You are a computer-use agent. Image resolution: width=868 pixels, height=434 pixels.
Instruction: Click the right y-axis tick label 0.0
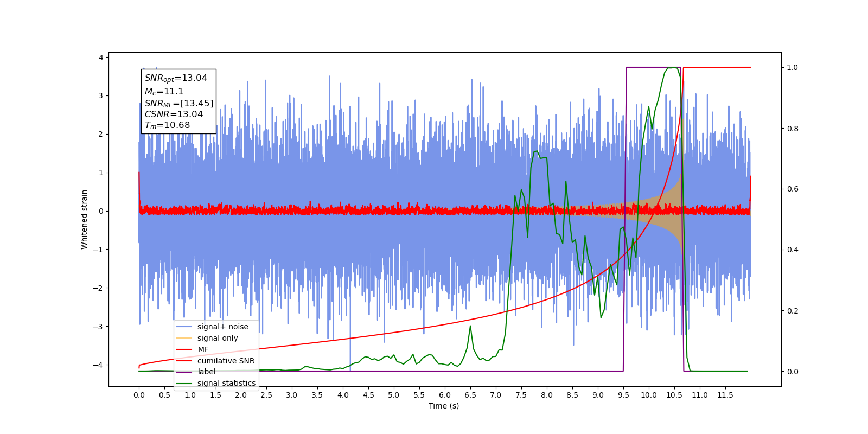coord(793,372)
